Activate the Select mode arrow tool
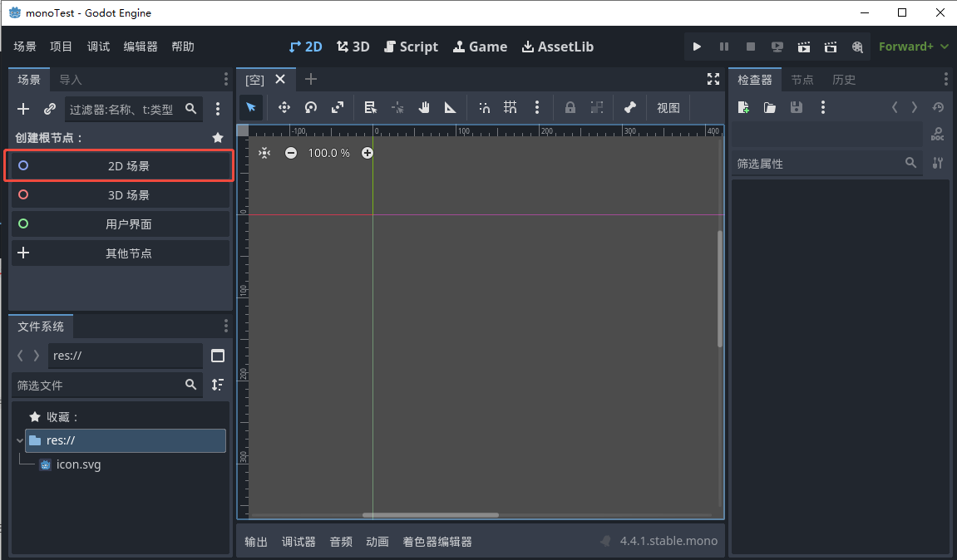This screenshot has width=957, height=560. 251,108
